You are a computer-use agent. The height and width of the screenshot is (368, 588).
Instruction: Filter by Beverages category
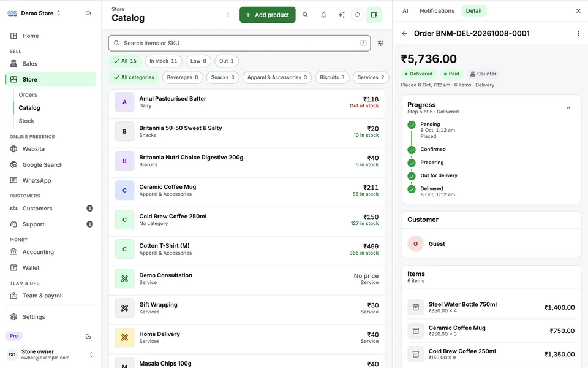183,77
